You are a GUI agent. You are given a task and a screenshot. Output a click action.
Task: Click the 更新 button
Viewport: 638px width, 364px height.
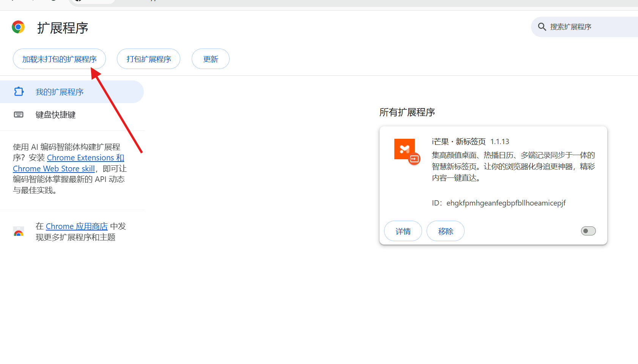(x=211, y=59)
